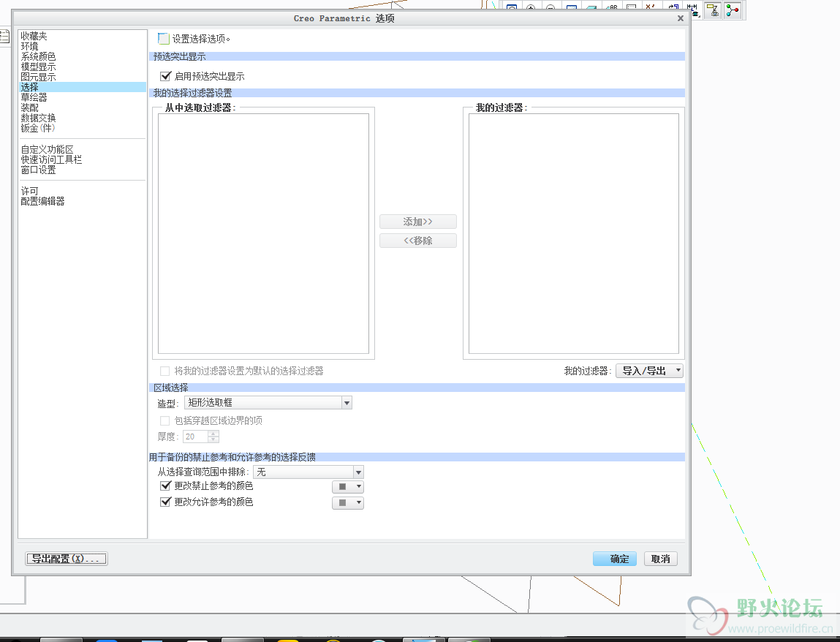This screenshot has height=642, width=840.
Task: Click 导出配置(X)... button
Action: [67, 559]
